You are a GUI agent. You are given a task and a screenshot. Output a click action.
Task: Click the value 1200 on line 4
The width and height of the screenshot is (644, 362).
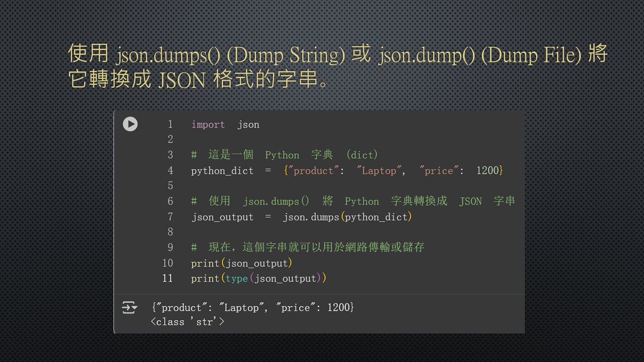coord(487,171)
